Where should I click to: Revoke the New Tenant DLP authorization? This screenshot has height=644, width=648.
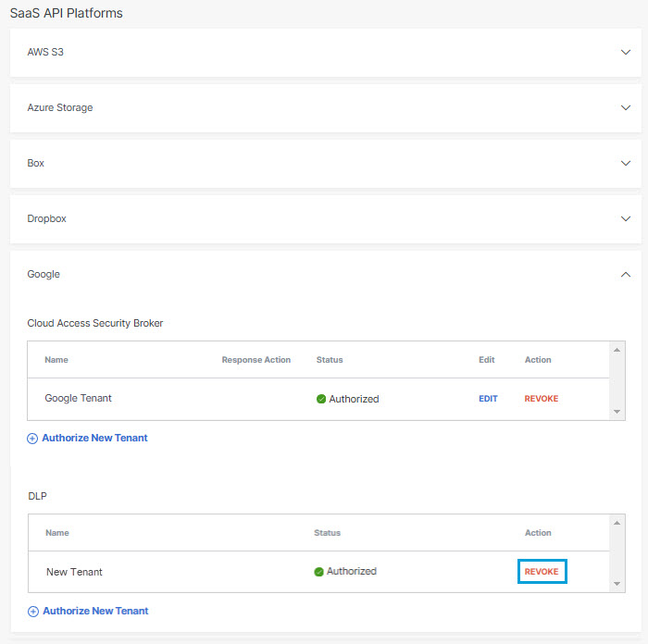(x=542, y=571)
